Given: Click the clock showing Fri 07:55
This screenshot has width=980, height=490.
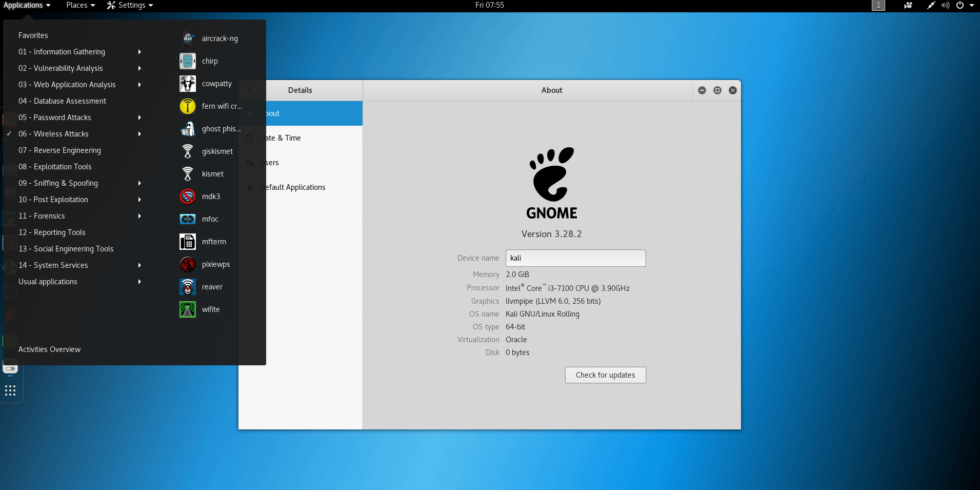Looking at the screenshot, I should pyautogui.click(x=490, y=5).
